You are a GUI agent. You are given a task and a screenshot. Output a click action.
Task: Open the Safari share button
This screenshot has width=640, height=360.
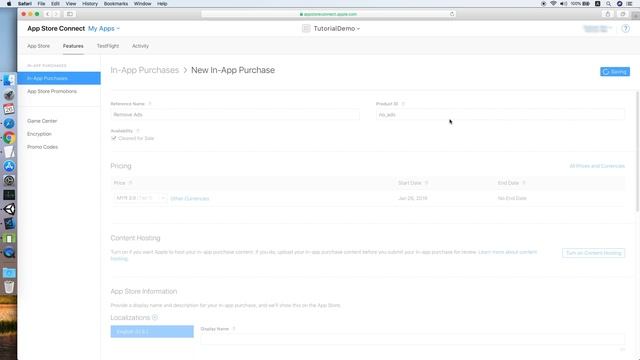(608, 14)
